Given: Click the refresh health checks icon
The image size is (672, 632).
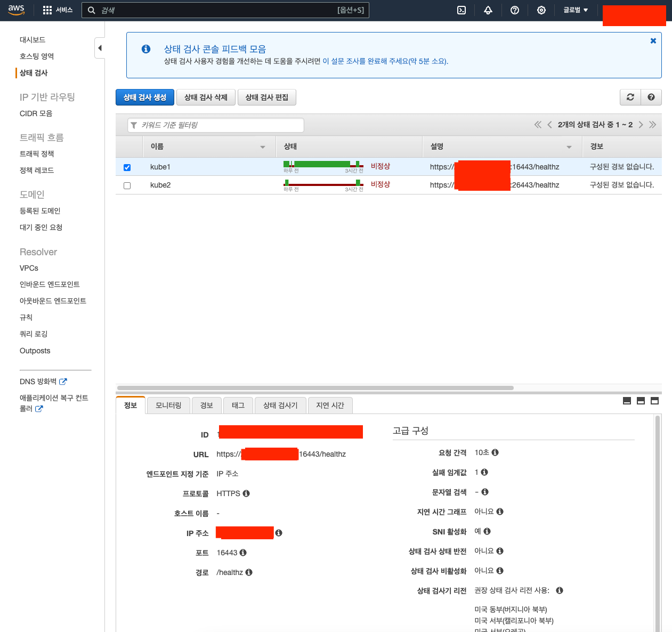Looking at the screenshot, I should [630, 97].
